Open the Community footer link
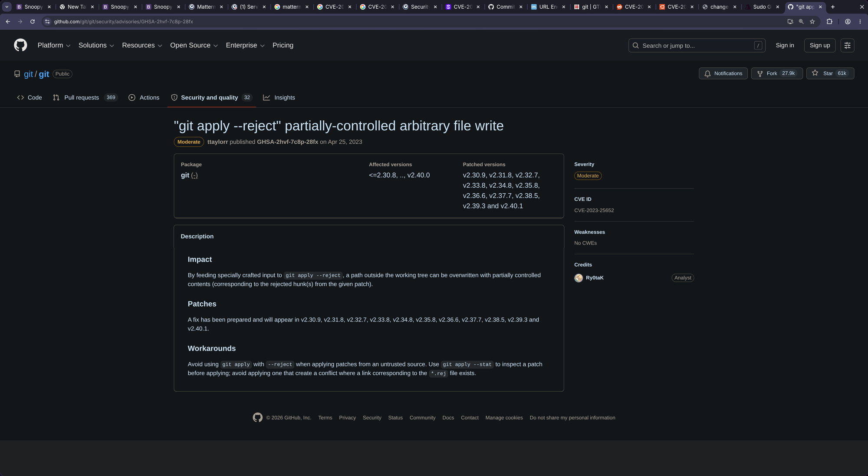Screen dimensions: 868x476 pyautogui.click(x=422, y=418)
